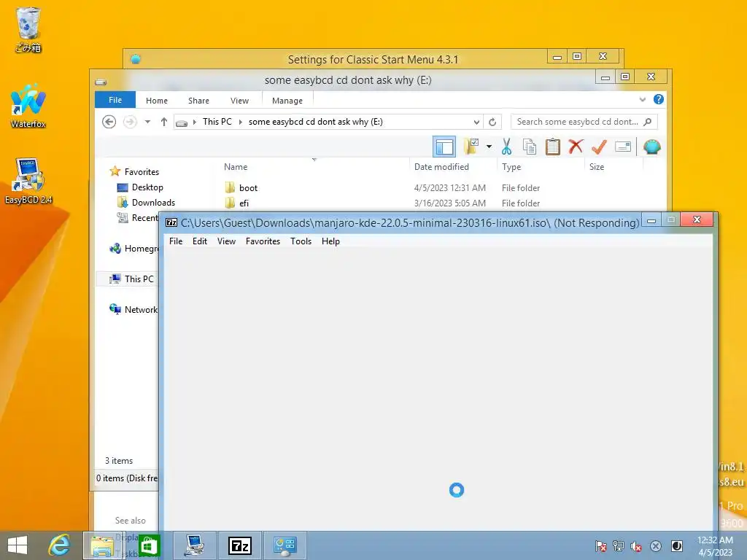Launch the Waterfox desktop shortcut

28,106
